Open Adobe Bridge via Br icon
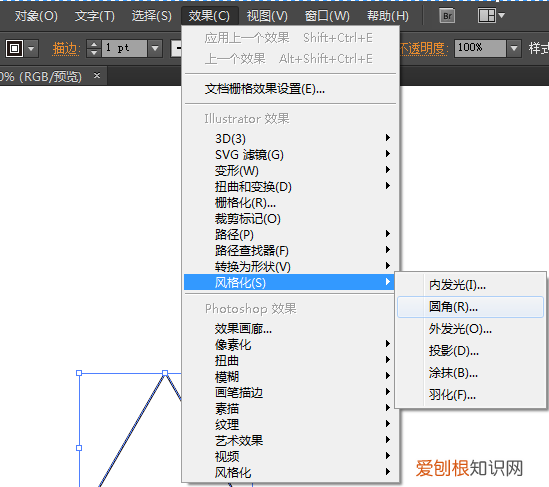This screenshot has height=487, width=549. (x=447, y=16)
